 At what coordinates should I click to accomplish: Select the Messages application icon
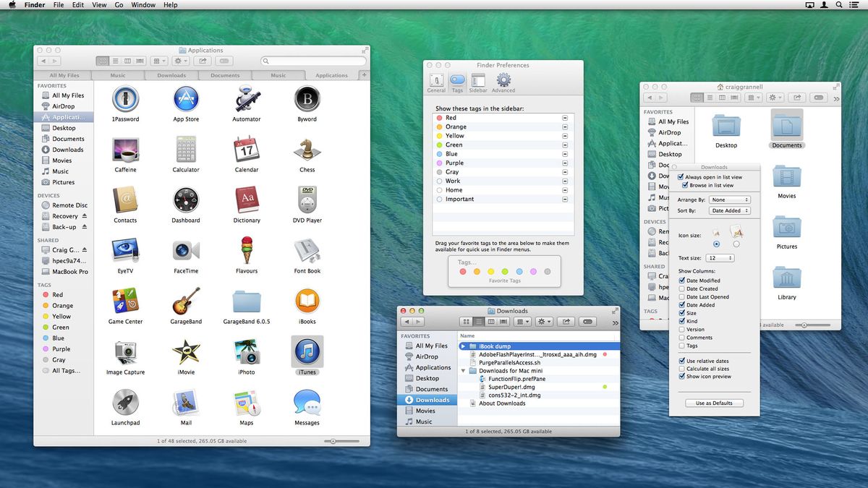pos(307,403)
